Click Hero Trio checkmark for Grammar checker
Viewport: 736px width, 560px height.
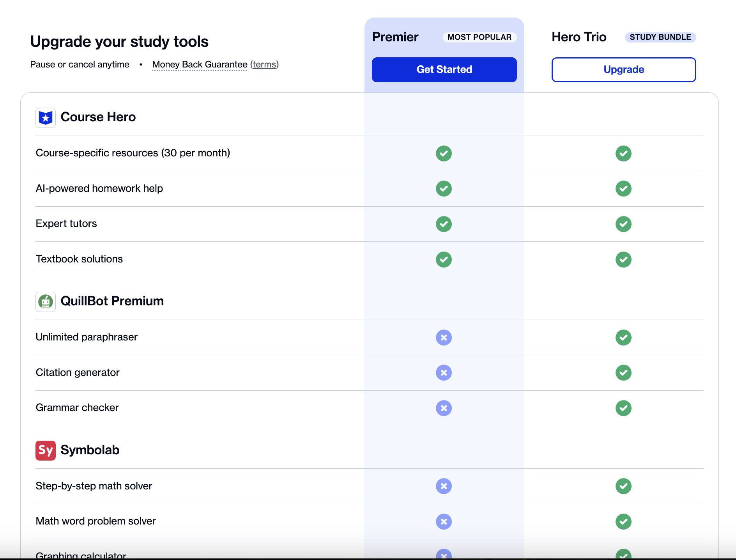click(x=623, y=408)
